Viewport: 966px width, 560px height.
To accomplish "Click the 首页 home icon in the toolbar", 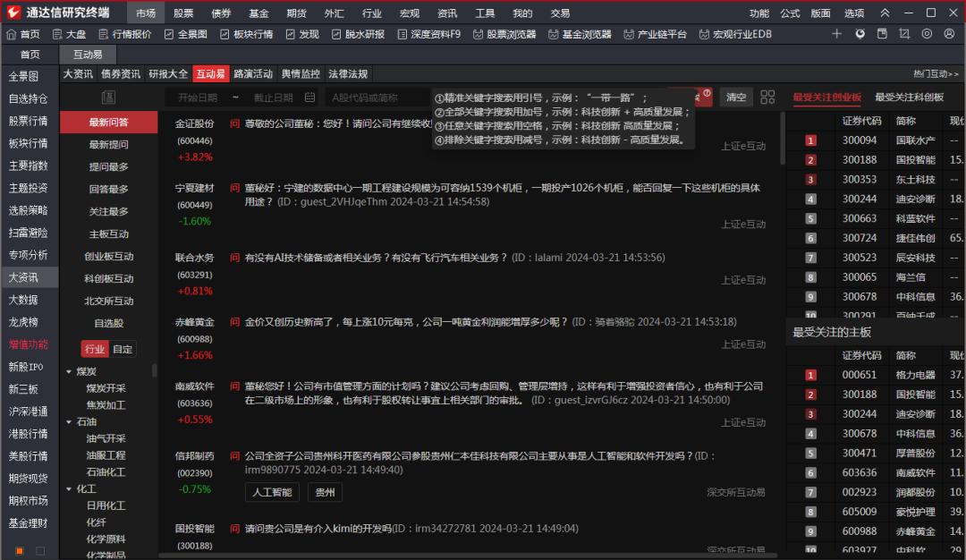I will tap(11, 35).
